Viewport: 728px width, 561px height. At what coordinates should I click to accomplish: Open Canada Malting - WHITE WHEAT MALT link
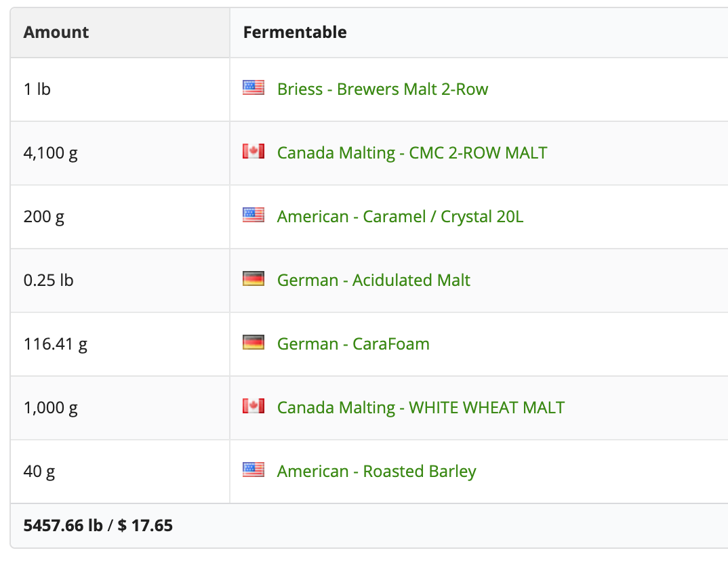pos(420,408)
